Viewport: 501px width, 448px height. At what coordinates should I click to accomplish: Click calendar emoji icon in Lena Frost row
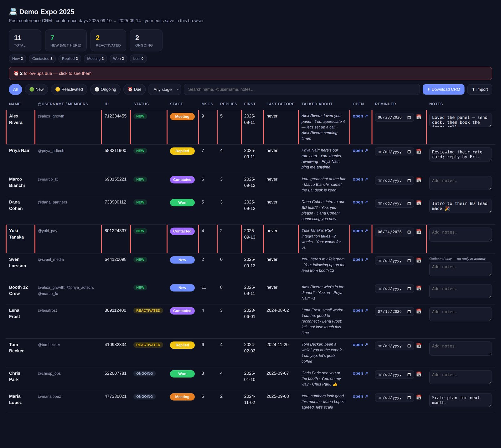(419, 311)
